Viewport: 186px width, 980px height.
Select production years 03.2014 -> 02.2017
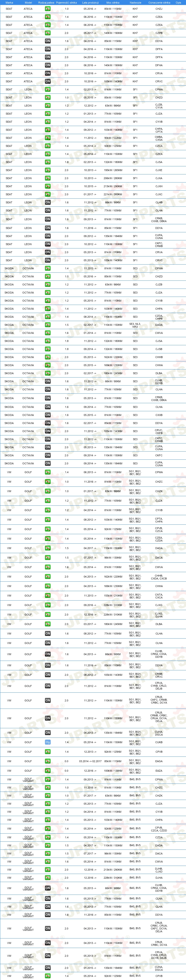coord(90,761)
